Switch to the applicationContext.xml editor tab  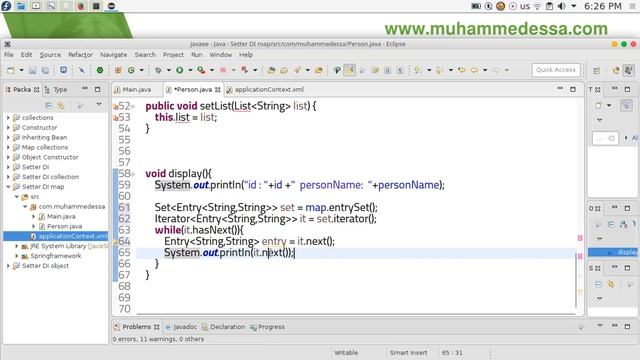(x=265, y=89)
